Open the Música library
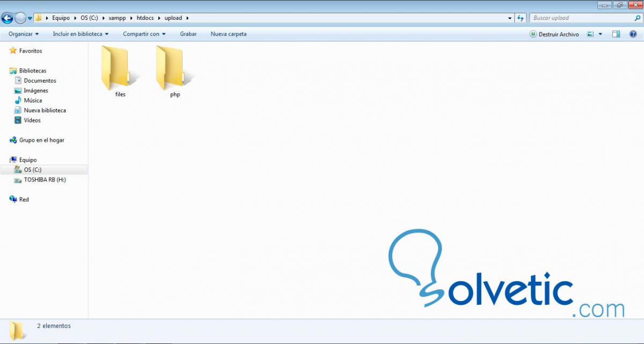 click(x=28, y=100)
